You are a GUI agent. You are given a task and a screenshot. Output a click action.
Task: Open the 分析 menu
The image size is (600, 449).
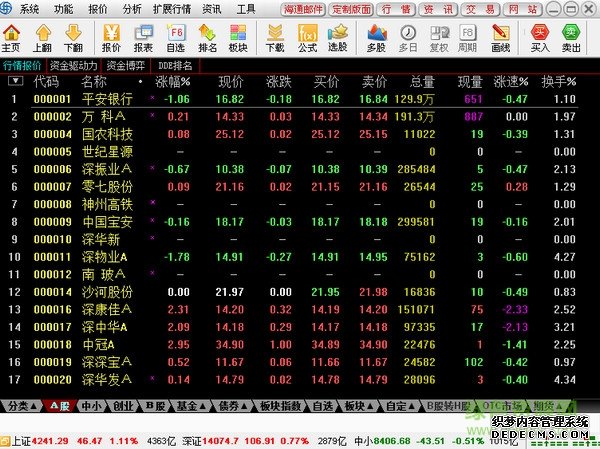click(132, 9)
